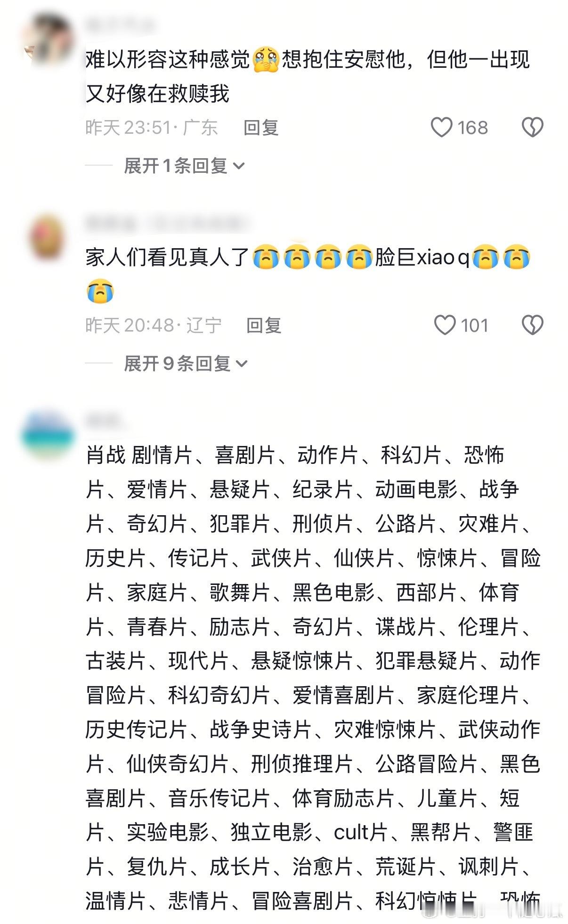Open the third commenter's blue-green avatar
Screen dimensions: 568x924
(x=47, y=434)
